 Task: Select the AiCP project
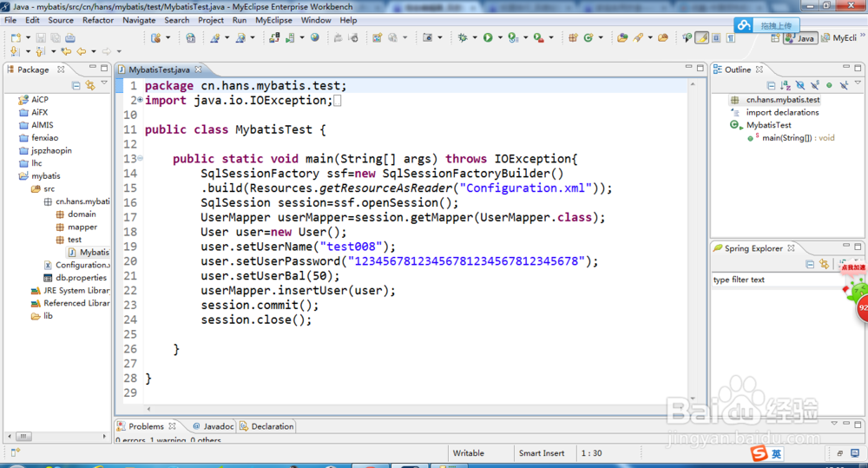(34, 100)
